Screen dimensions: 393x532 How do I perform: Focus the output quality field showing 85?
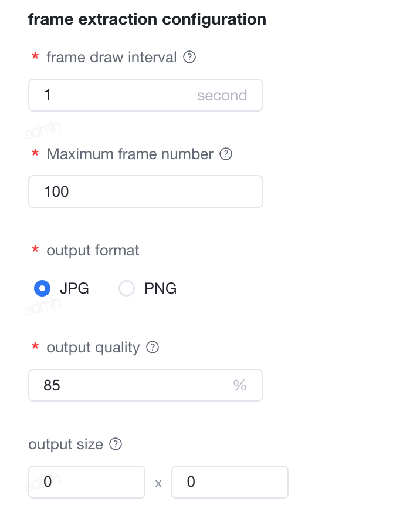tap(145, 385)
